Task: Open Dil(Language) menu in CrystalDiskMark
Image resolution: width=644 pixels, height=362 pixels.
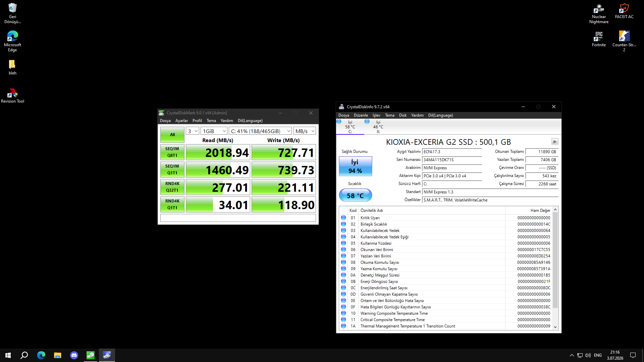Action: (x=250, y=121)
